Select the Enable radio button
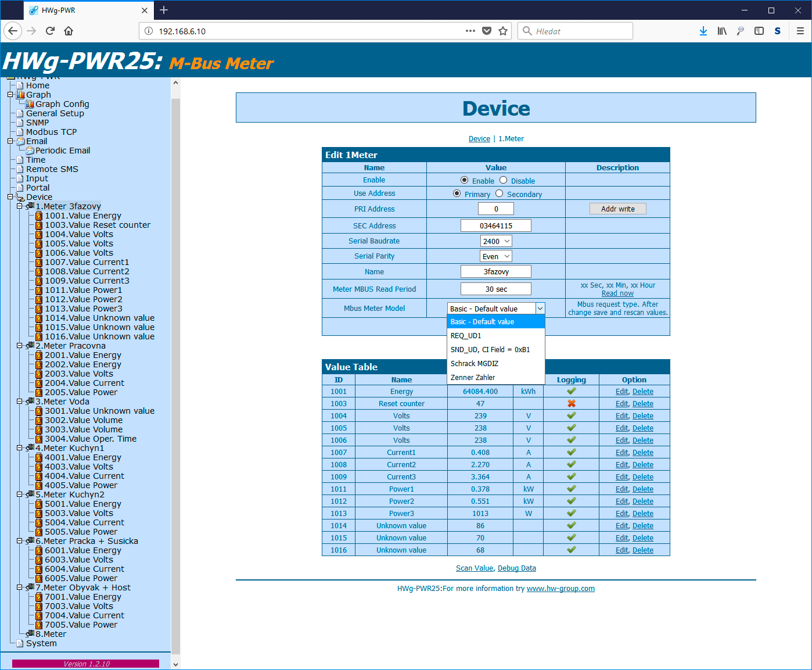 coord(464,180)
